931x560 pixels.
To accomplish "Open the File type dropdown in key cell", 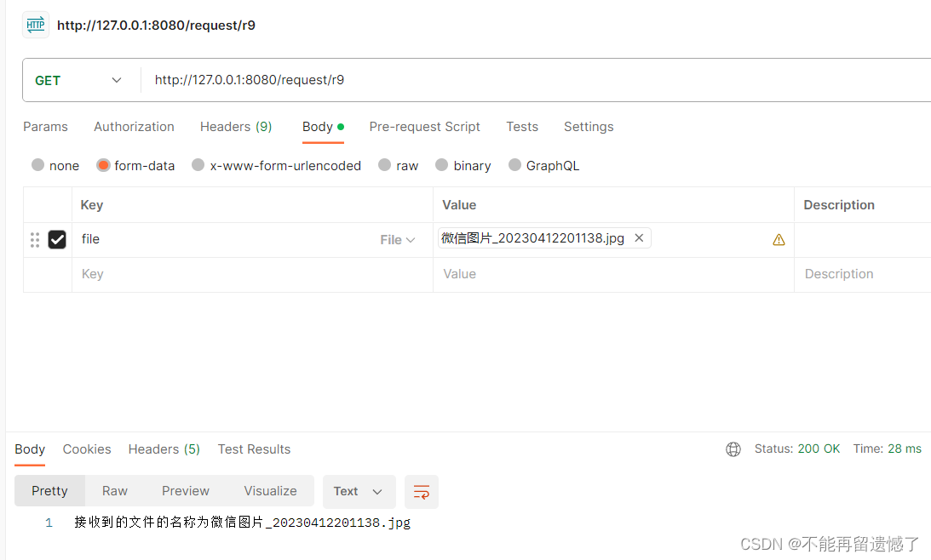I will click(397, 240).
